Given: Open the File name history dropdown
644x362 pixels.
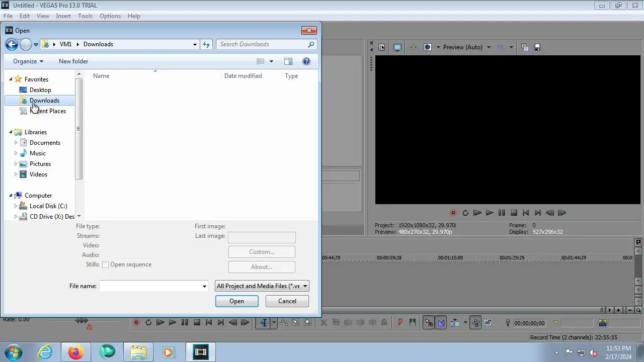Looking at the screenshot, I should (204, 286).
